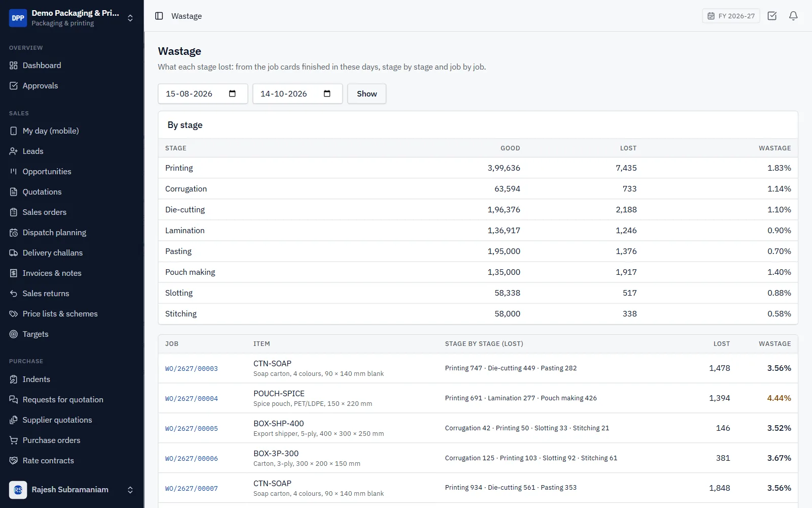This screenshot has width=812, height=508.
Task: Click the start date field 15-08-2026
Action: [x=202, y=93]
